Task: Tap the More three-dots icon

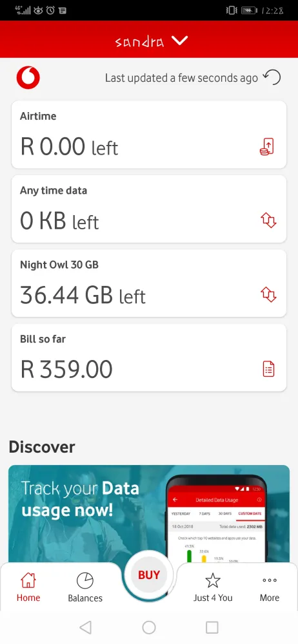Action: 270,580
